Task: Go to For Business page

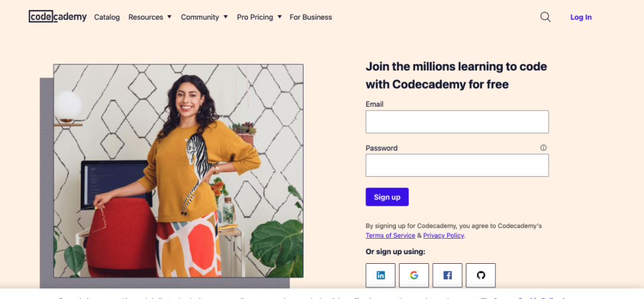Action: tap(311, 17)
